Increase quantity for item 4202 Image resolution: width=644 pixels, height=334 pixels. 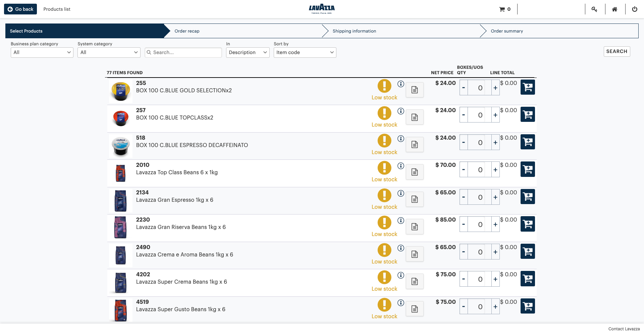[x=495, y=279]
